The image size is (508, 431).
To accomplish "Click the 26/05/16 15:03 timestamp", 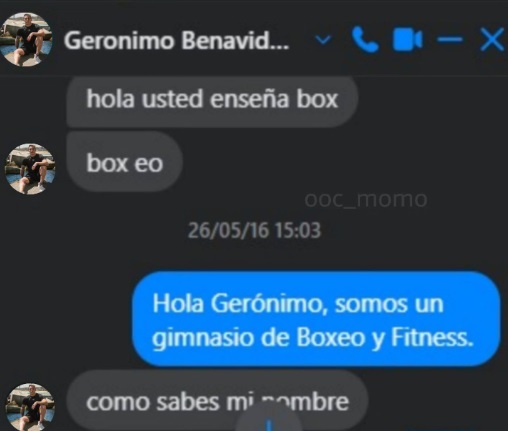I will click(254, 230).
